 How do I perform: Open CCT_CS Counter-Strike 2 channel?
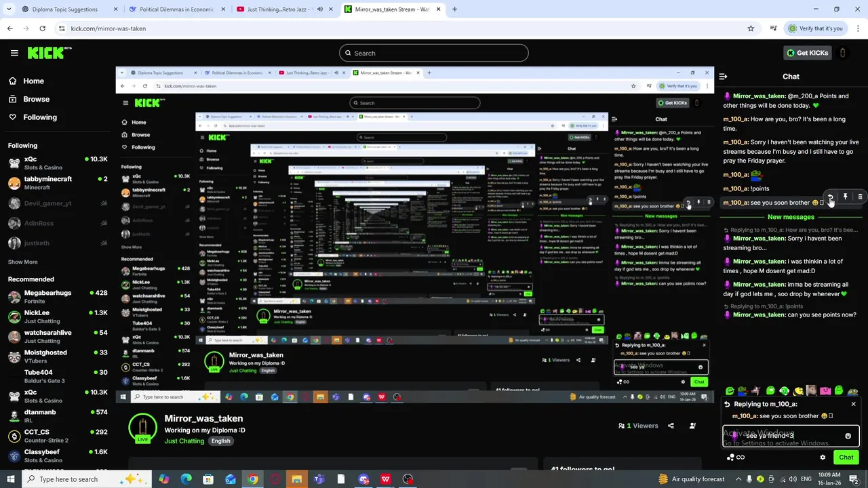pos(57,436)
